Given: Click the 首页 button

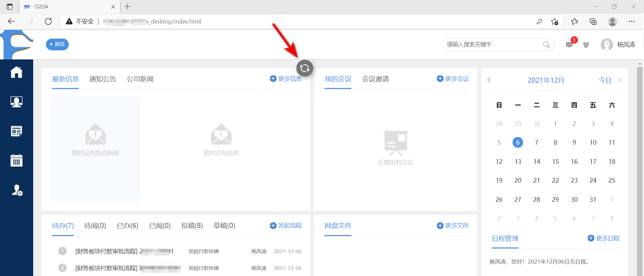Looking at the screenshot, I should pos(57,44).
